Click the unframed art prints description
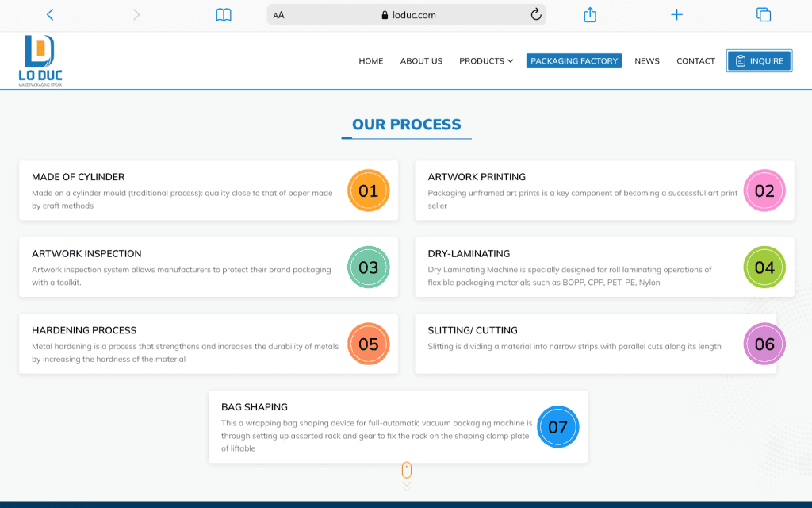This screenshot has width=812, height=508. tap(583, 199)
